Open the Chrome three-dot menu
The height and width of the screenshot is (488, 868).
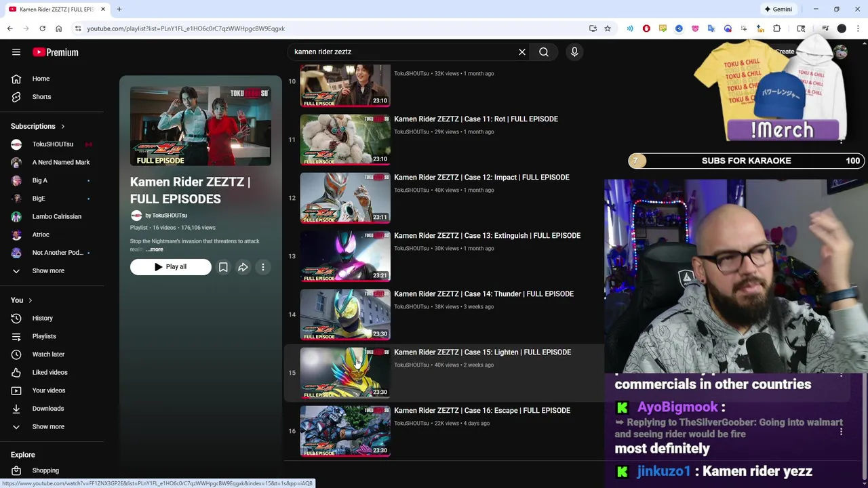coord(858,28)
